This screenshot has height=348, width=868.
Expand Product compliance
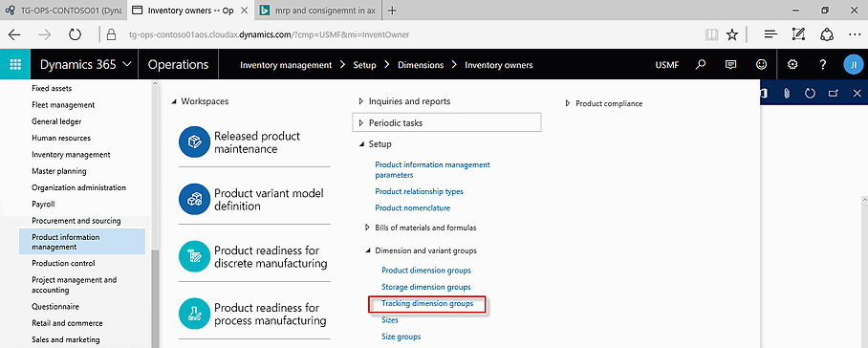point(568,103)
